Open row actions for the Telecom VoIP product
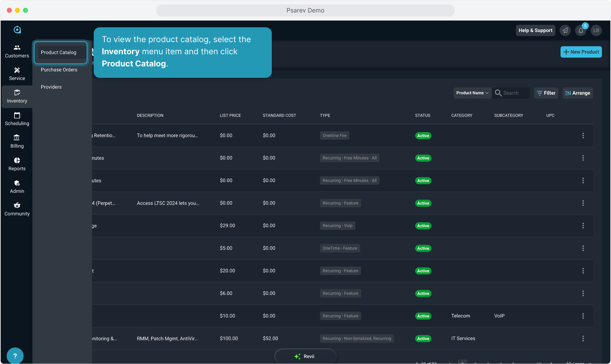The image size is (611, 364). pyautogui.click(x=583, y=316)
